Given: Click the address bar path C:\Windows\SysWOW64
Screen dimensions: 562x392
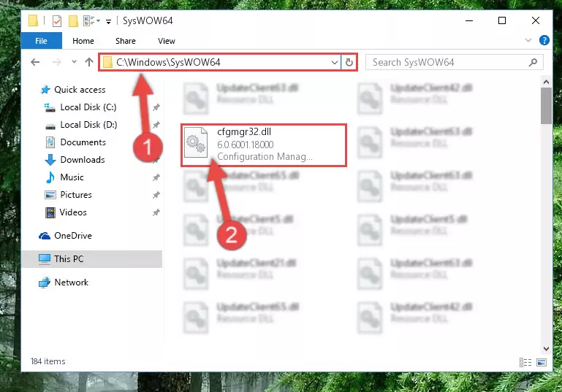Looking at the screenshot, I should [x=168, y=62].
